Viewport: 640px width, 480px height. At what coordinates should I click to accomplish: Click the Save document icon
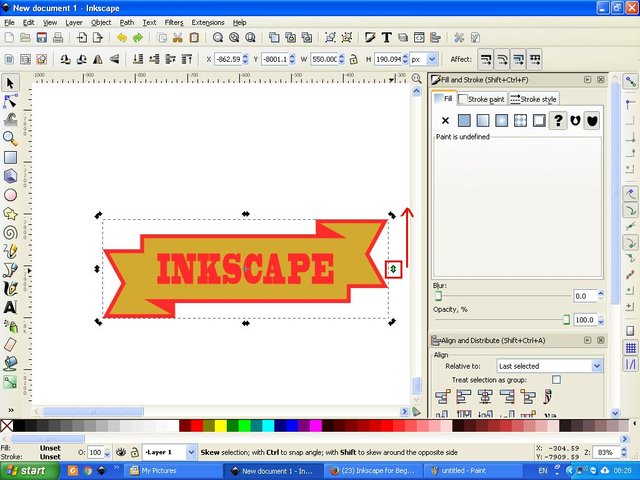42,38
